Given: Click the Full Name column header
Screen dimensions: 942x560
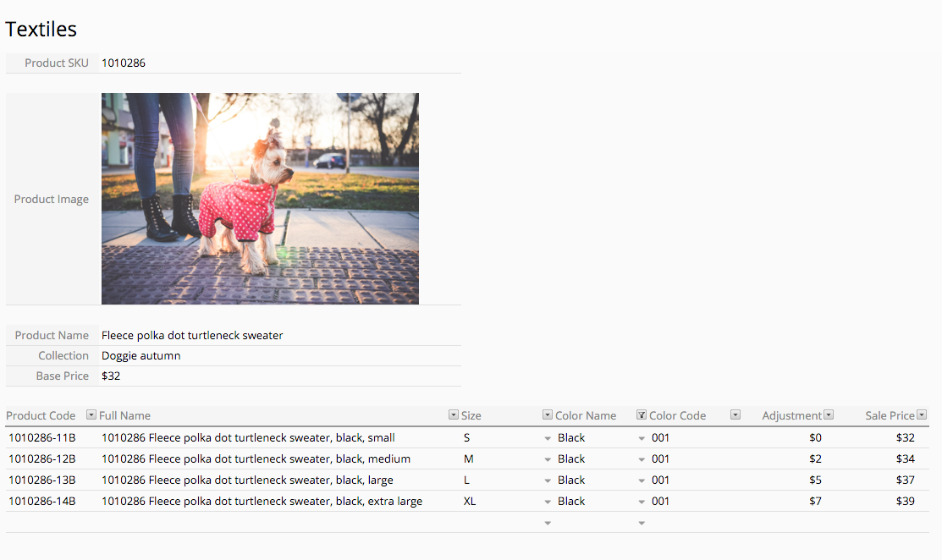Looking at the screenshot, I should click(125, 415).
